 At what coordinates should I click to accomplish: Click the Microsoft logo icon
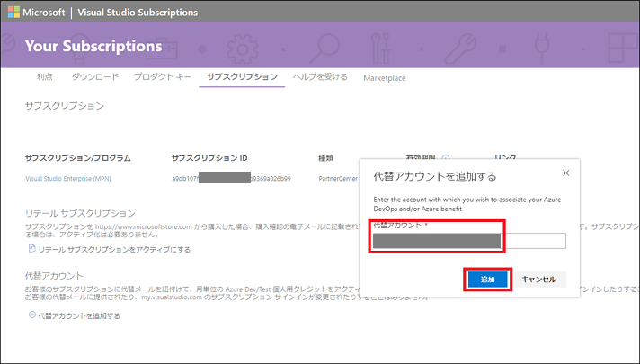coord(13,13)
